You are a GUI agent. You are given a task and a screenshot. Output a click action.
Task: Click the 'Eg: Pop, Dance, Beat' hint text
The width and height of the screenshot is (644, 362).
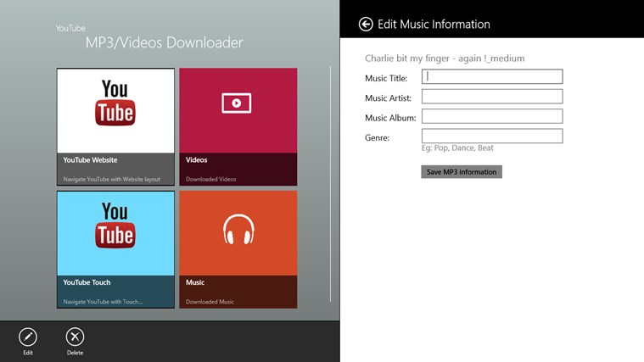(x=457, y=148)
